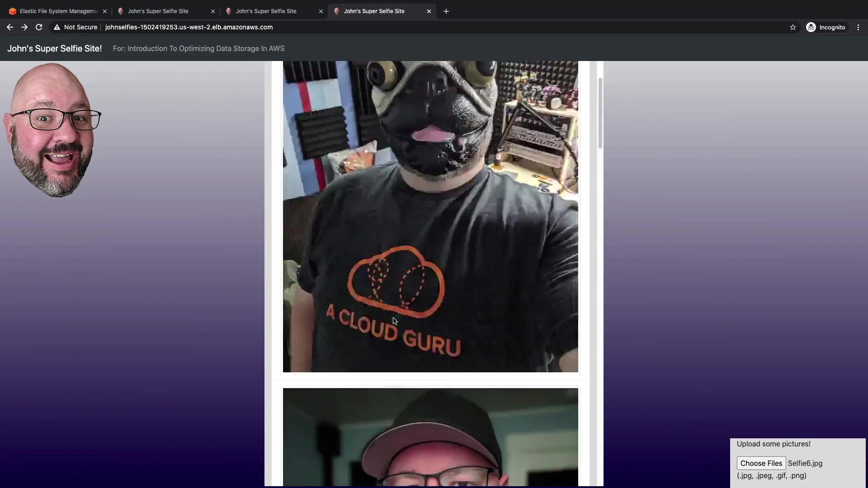Open a new tab with the plus button
868x488 pixels.
pos(446,11)
